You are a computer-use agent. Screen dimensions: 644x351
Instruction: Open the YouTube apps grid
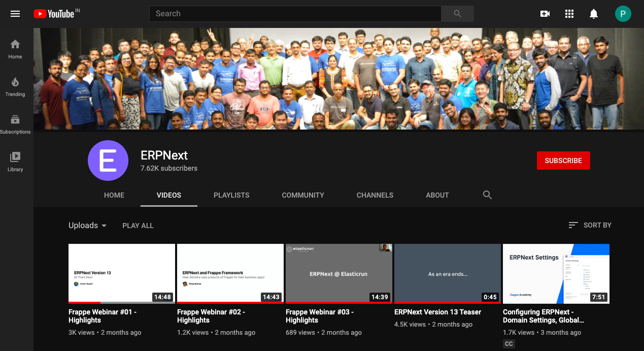coord(569,14)
